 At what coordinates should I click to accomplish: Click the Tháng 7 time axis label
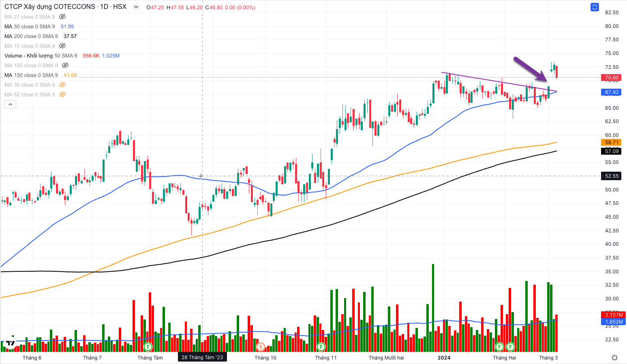point(92,358)
